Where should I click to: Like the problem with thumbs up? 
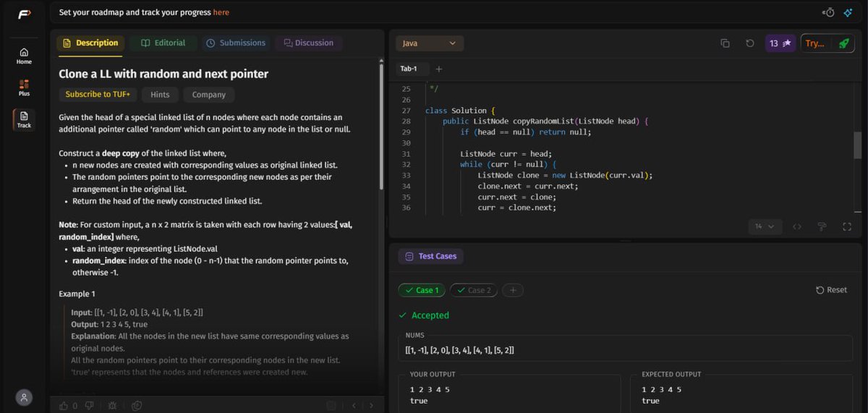point(64,406)
